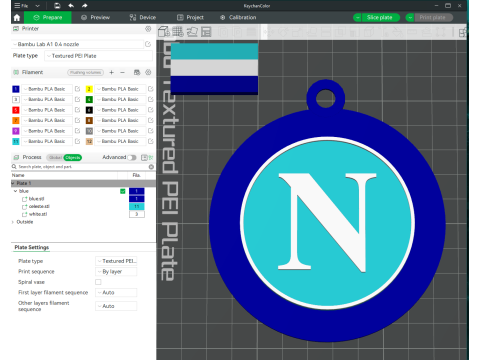Viewport: 480px width, 360px height.
Task: Toggle the Advanced mode switch
Action: tap(132, 157)
